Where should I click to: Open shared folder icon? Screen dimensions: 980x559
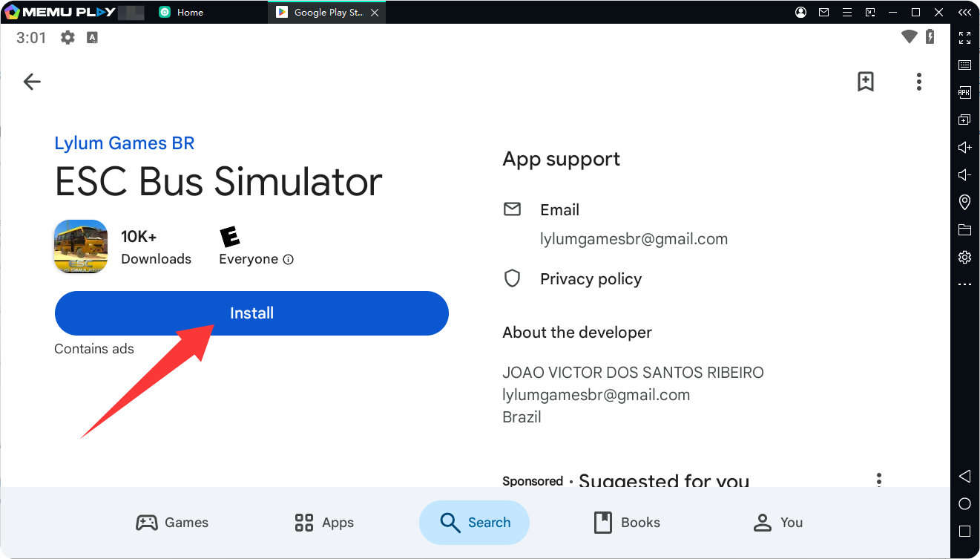[964, 229]
